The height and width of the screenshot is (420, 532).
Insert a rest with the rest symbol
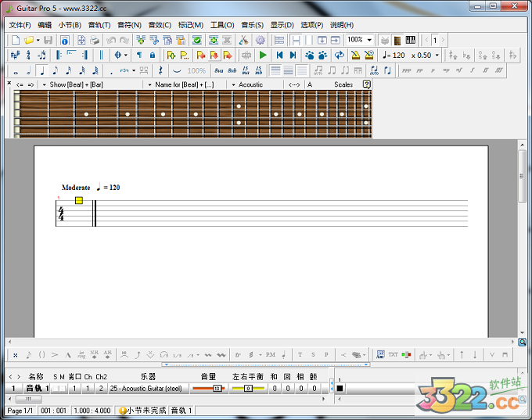pos(160,70)
